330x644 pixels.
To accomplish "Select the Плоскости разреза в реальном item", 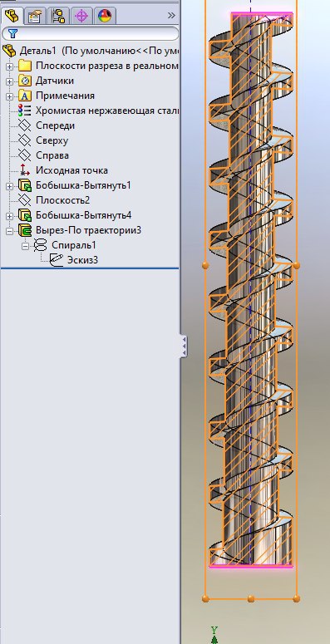I will click(107, 66).
